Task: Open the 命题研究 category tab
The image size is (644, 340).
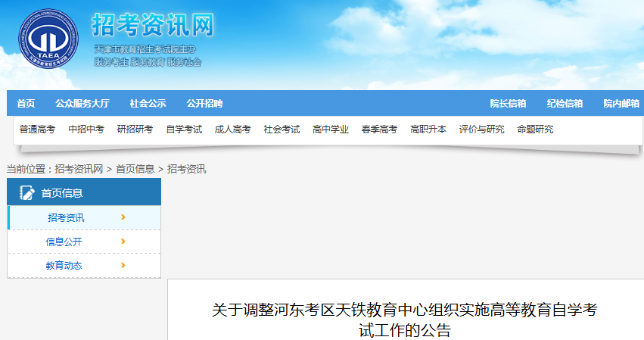Action: pyautogui.click(x=535, y=129)
